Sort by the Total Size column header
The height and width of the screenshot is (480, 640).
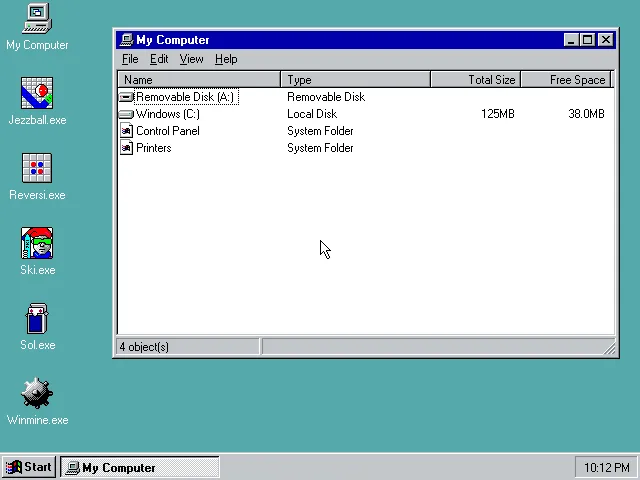pyautogui.click(x=476, y=80)
